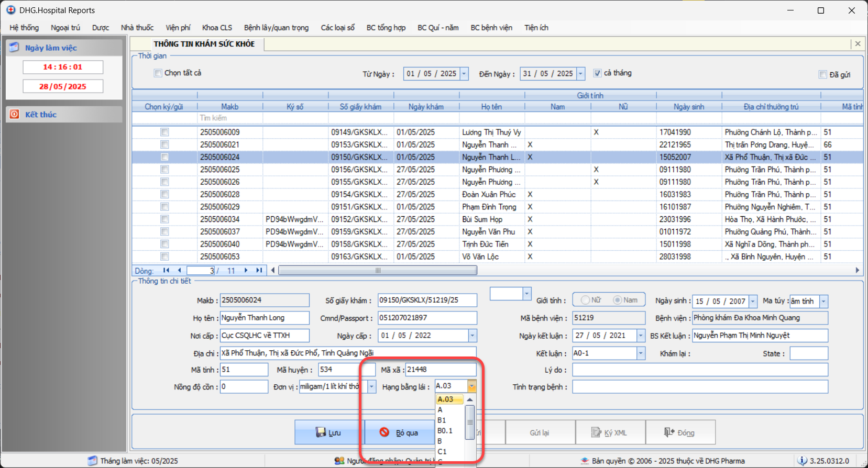This screenshot has width=868, height=468.
Task: Select the table row for Trịnh Đức Tiến
Action: pos(497,244)
